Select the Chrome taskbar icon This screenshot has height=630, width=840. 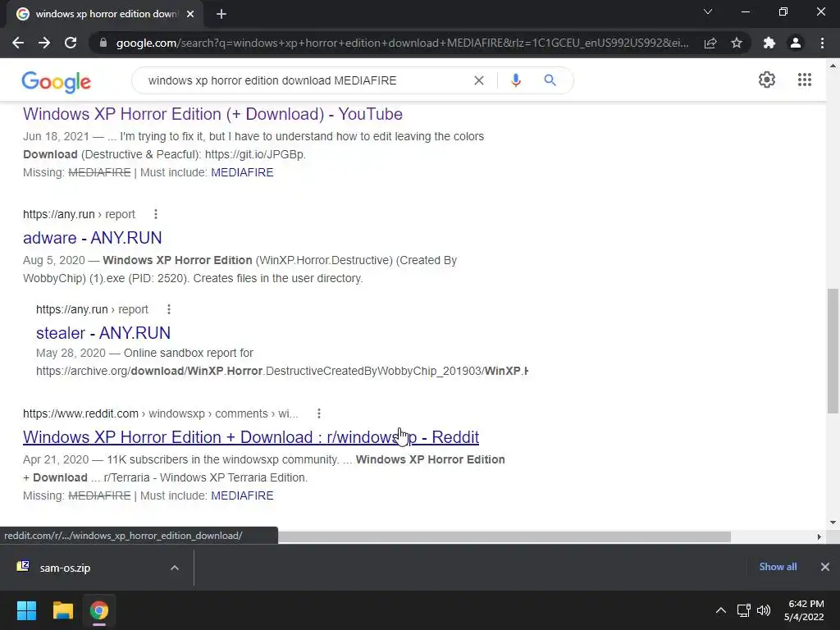99,610
